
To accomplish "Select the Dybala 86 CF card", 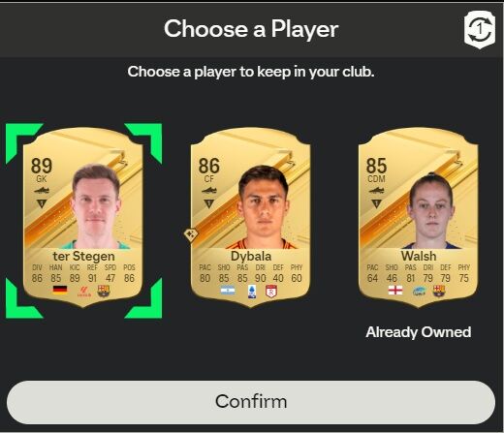I will (251, 218).
